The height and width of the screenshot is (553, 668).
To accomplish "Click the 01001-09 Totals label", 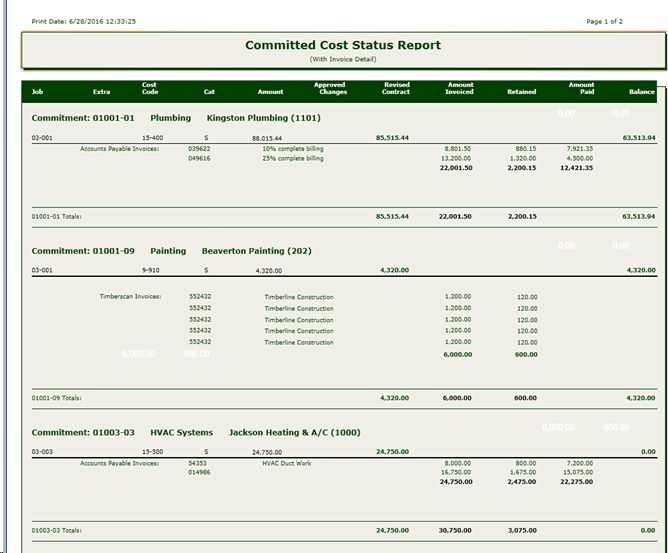I will tap(57, 398).
